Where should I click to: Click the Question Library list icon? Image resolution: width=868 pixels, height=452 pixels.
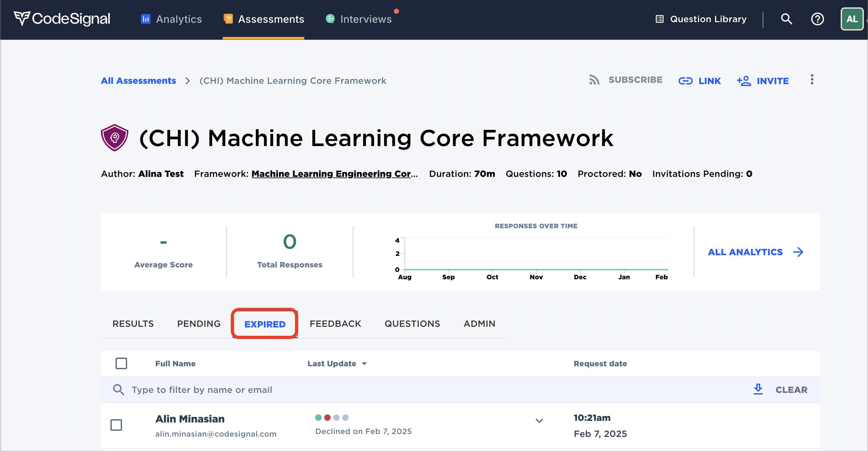click(659, 19)
